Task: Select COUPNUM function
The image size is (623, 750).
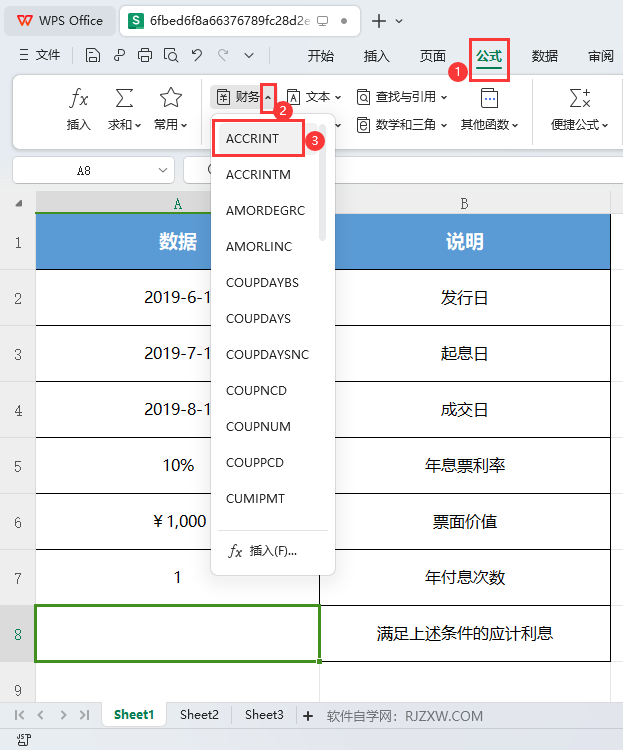Action: point(258,426)
